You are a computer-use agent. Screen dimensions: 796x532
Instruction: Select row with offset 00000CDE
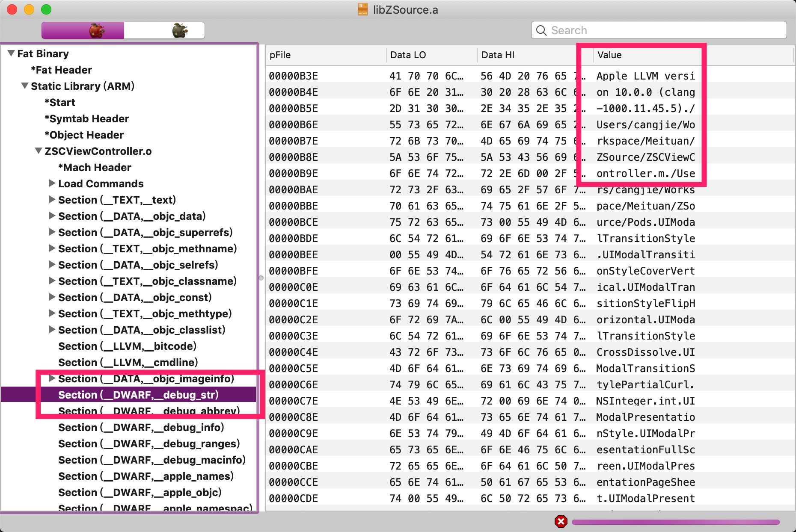click(530, 498)
